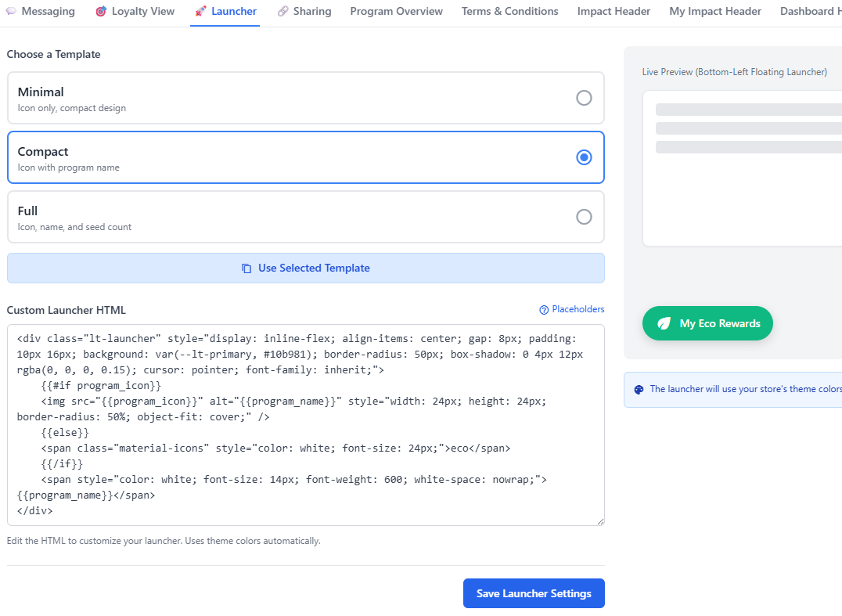Image resolution: width=842 pixels, height=616 pixels.
Task: Click the rocket icon on Launcher tab
Action: coord(200,12)
